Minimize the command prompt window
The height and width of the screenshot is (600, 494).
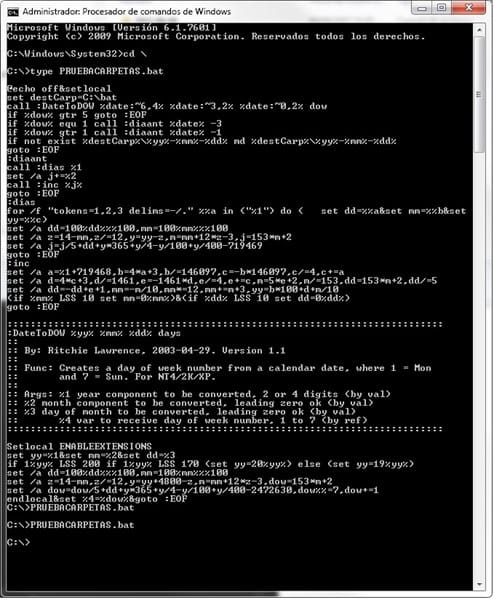tap(422, 8)
